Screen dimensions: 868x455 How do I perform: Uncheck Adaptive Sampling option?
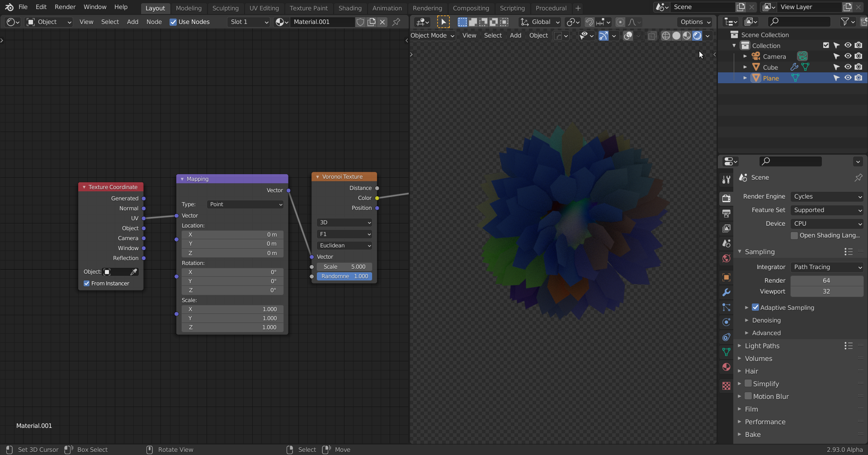(x=755, y=308)
